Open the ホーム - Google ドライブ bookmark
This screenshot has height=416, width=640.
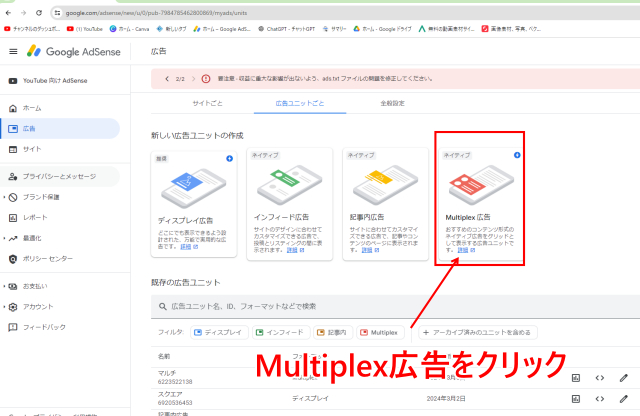coord(382,29)
